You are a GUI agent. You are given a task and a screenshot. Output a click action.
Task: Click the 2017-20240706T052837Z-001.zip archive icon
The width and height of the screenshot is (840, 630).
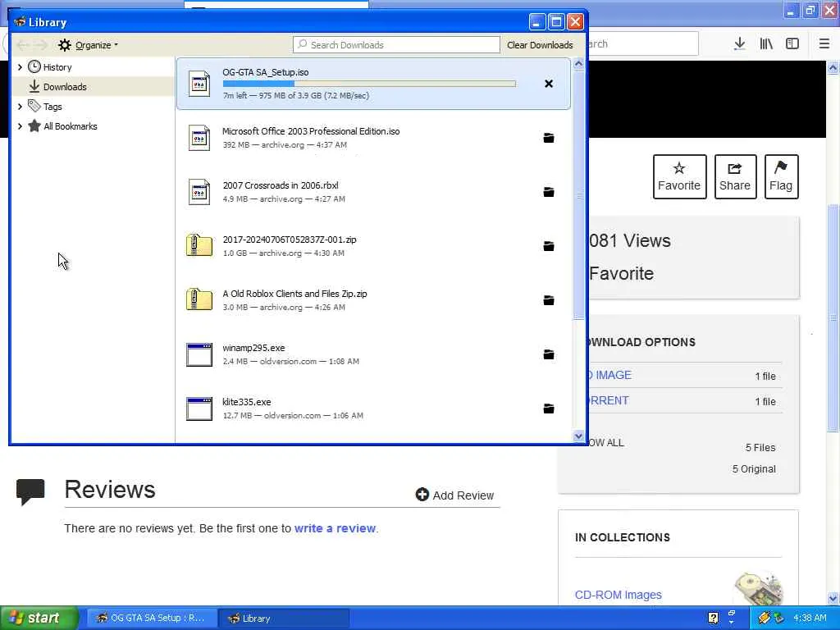click(199, 245)
